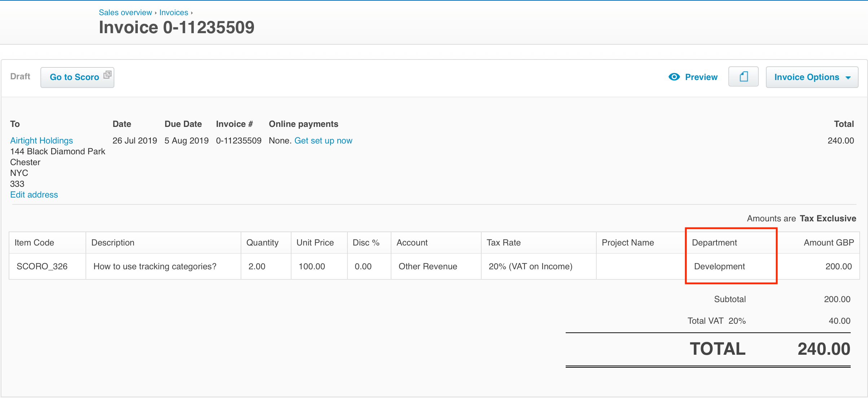Click the external-link icon on Go to Scoro
868x398 pixels.
click(x=107, y=75)
